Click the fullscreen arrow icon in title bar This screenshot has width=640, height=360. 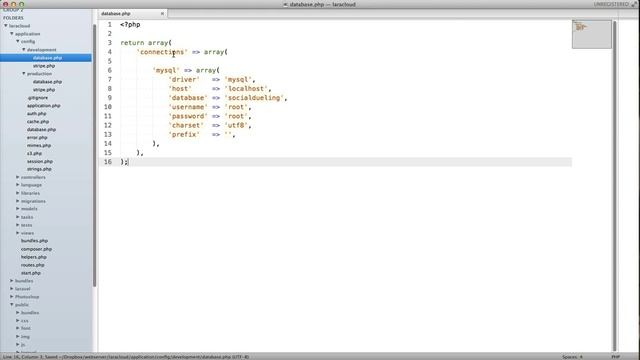(x=634, y=4)
